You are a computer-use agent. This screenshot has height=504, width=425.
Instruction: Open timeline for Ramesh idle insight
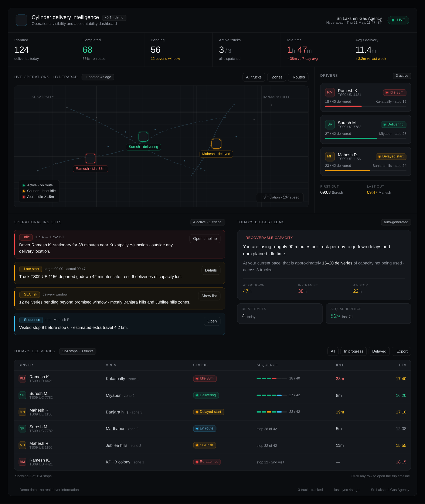pyautogui.click(x=205, y=238)
